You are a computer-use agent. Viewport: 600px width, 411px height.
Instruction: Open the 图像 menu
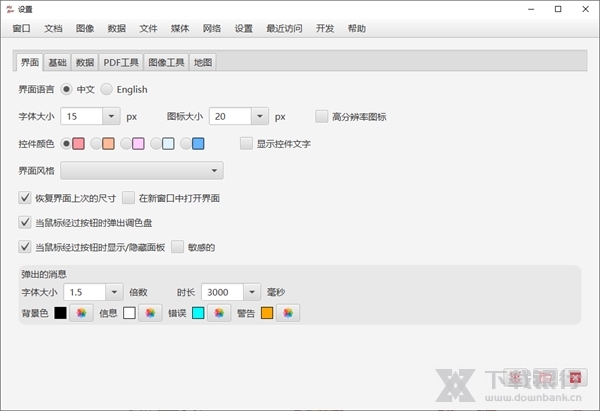[85, 28]
